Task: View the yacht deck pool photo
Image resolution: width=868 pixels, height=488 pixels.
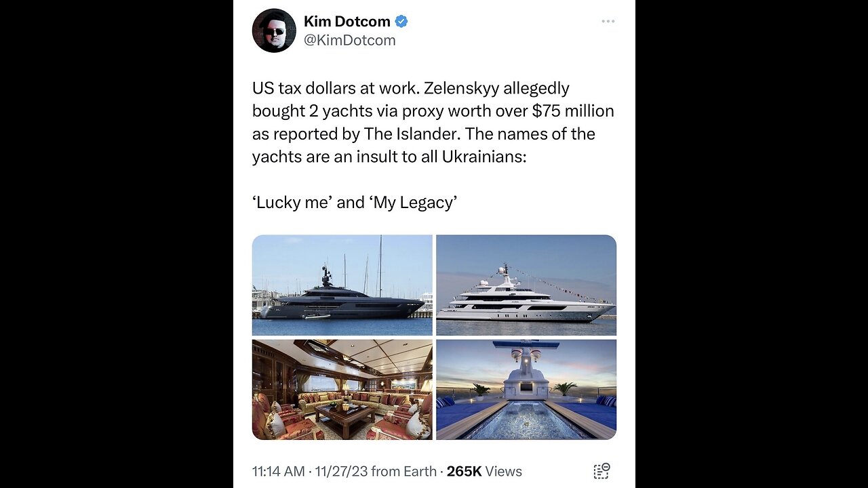Action: (526, 390)
